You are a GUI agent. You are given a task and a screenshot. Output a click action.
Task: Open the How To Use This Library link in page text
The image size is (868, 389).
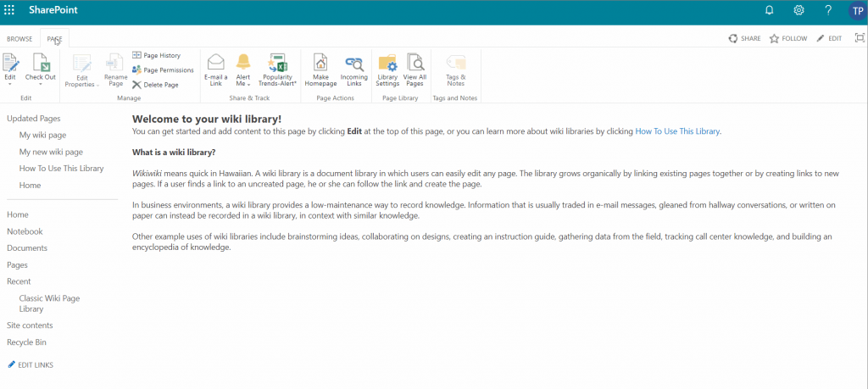point(677,131)
